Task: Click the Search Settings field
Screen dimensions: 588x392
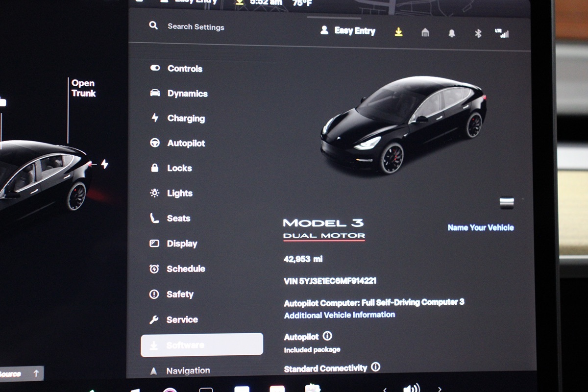Action: (x=196, y=27)
